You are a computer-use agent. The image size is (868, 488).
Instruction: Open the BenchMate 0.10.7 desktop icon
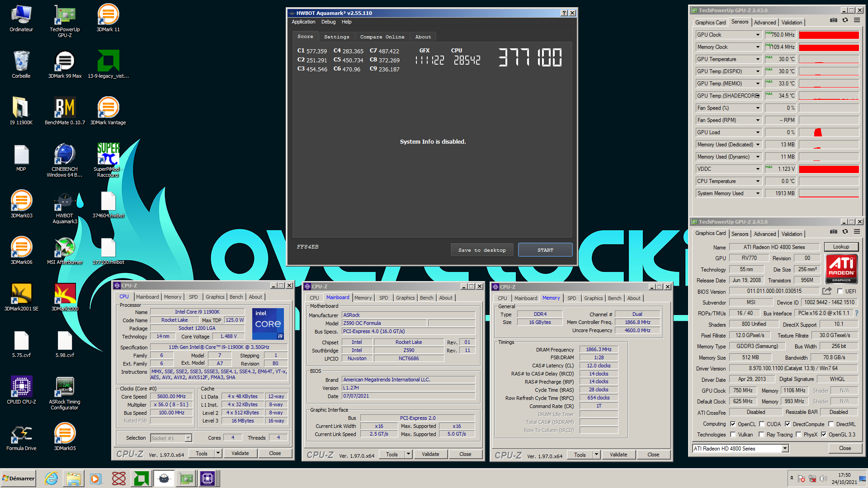(65, 111)
